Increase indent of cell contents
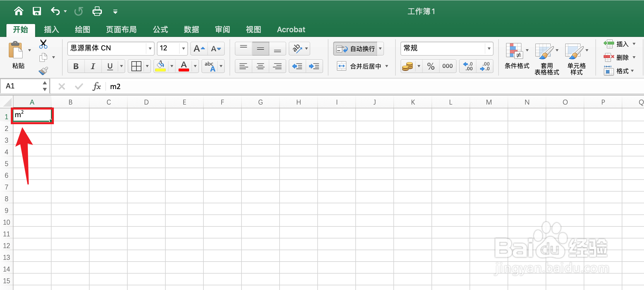 pos(314,66)
